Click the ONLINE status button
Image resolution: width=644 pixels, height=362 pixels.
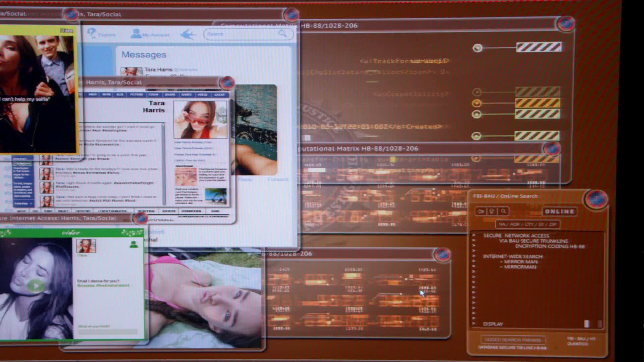[559, 212]
